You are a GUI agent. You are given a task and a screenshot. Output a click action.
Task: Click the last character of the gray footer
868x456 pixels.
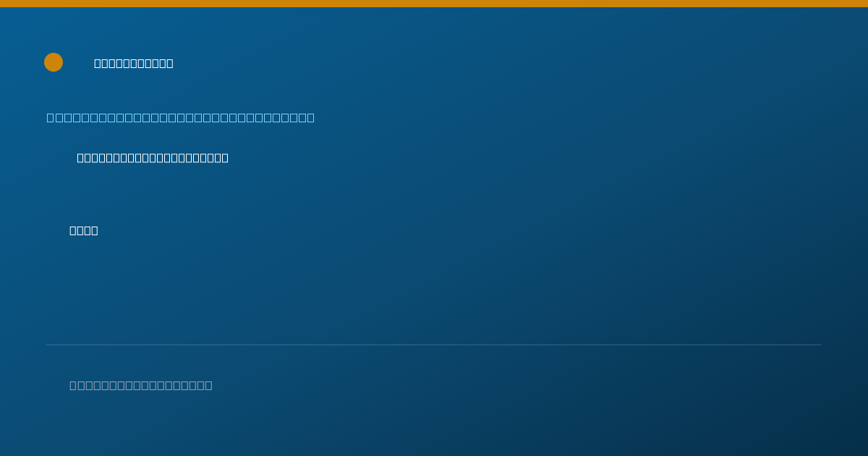(208, 385)
